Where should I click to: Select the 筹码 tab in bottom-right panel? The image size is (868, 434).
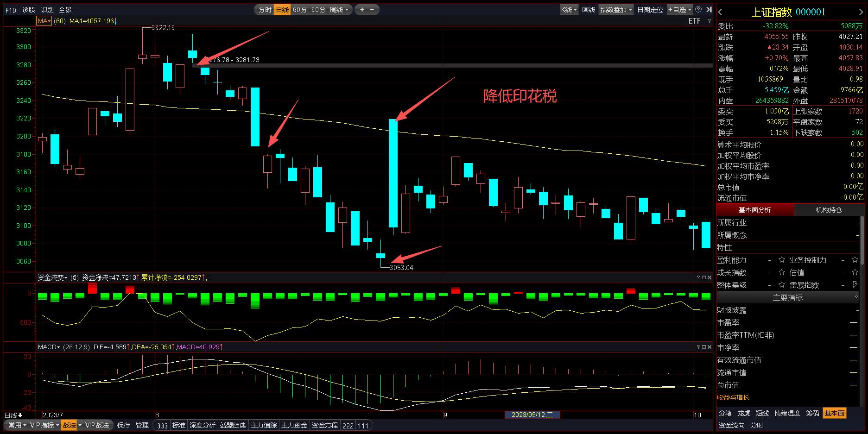point(812,413)
